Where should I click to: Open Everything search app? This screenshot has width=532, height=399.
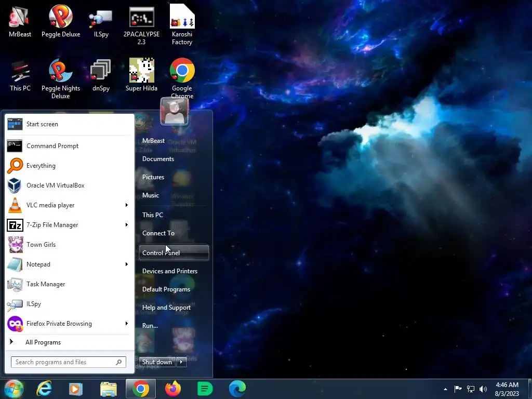(x=69, y=166)
